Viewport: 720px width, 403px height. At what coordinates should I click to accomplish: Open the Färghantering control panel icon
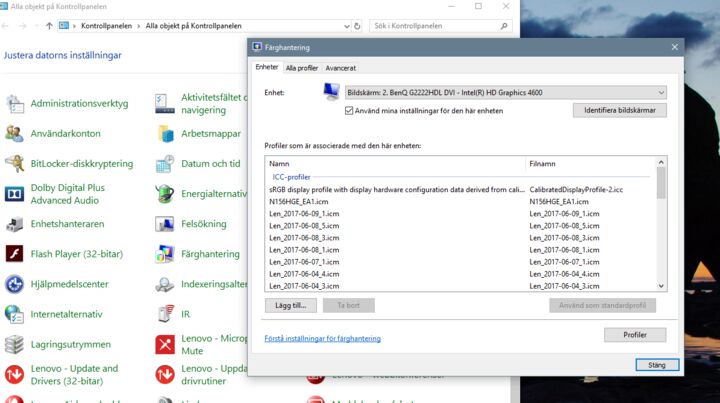pyautogui.click(x=165, y=254)
